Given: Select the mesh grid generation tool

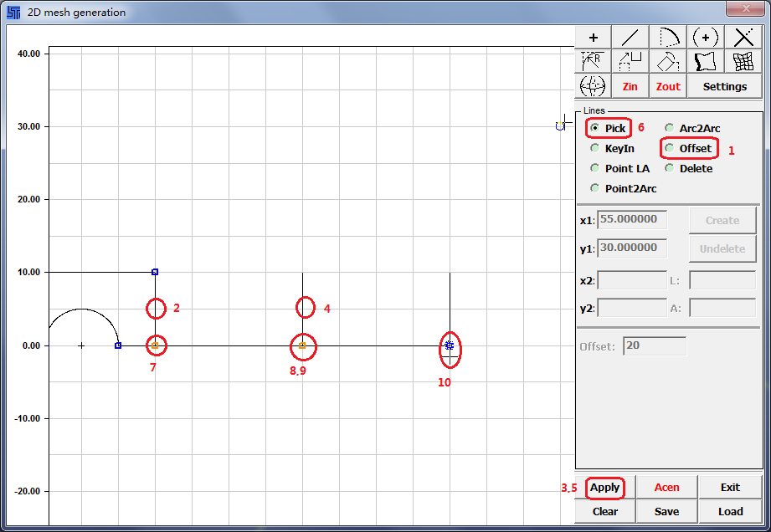Looking at the screenshot, I should pos(743,61).
